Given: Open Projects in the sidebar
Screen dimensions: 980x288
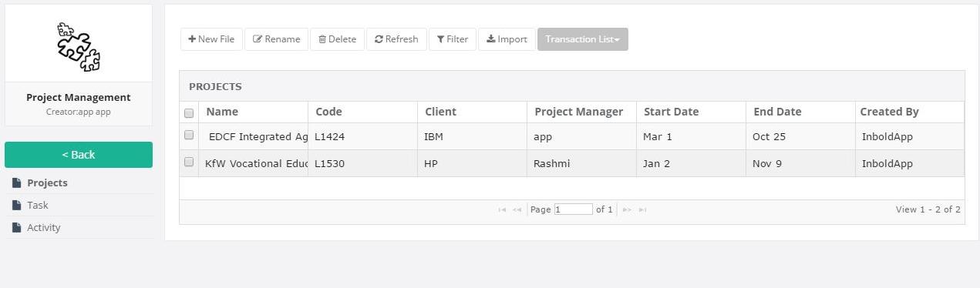Looking at the screenshot, I should click(x=47, y=183).
